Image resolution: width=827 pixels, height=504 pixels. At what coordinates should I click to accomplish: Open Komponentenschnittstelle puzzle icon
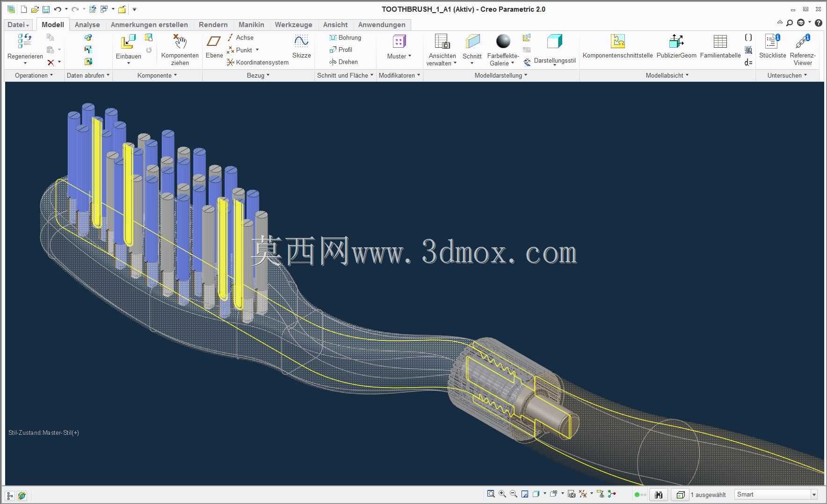tap(617, 41)
